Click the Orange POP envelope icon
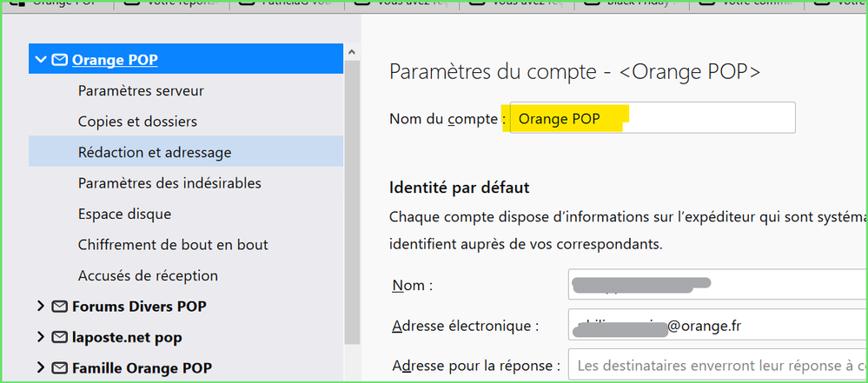Viewport: 868px width, 383px height. click(x=60, y=60)
